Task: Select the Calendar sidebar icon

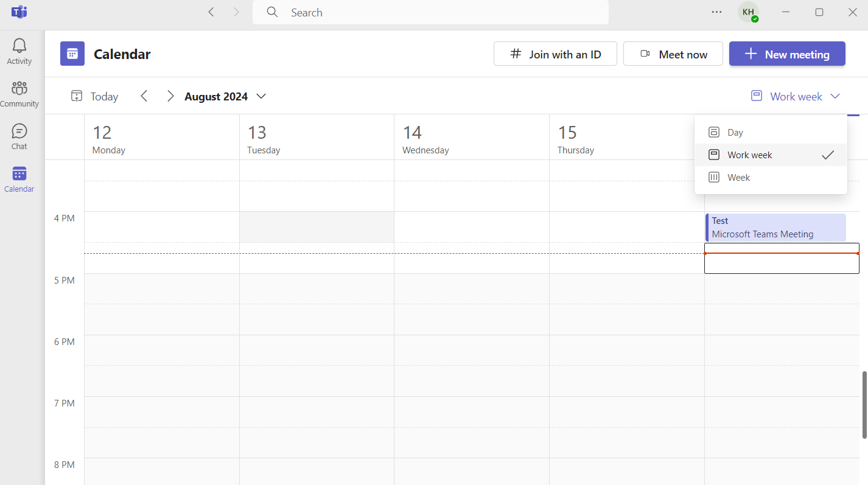Action: click(19, 179)
